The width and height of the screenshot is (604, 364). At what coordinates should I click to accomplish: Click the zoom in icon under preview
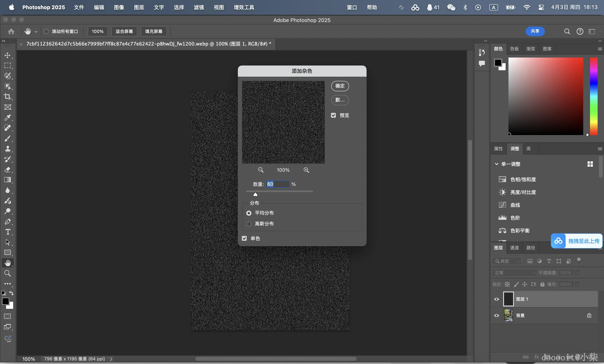306,170
